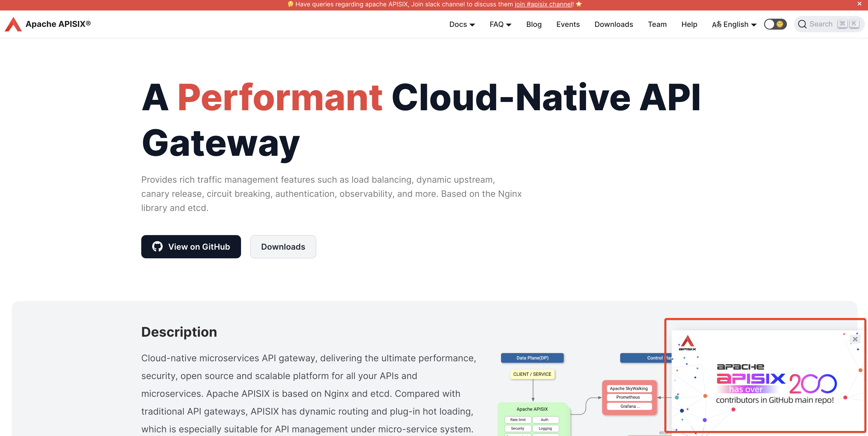Open the Blog page
Viewport: 868px width, 436px height.
[x=534, y=24]
